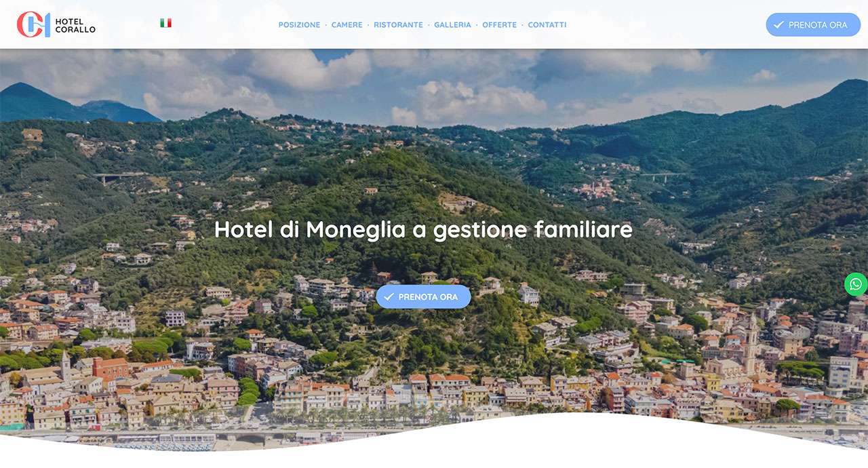Viewport: 868px width, 468px height.
Task: Click the dot separator between Camere and Ristorante
Action: pyautogui.click(x=368, y=25)
